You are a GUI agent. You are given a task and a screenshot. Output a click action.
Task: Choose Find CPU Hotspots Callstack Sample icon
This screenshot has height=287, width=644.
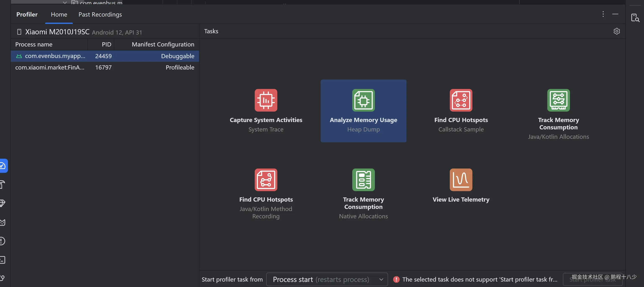(x=461, y=100)
